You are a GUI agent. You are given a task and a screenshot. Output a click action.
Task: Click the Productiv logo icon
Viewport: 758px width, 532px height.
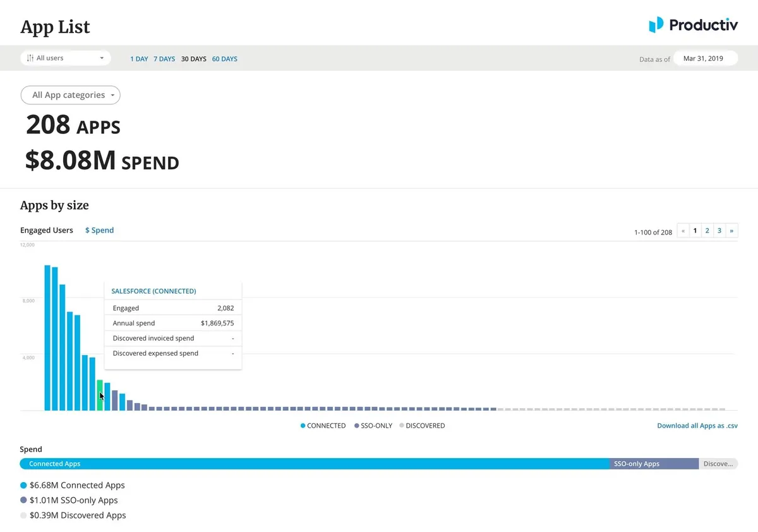pos(656,25)
